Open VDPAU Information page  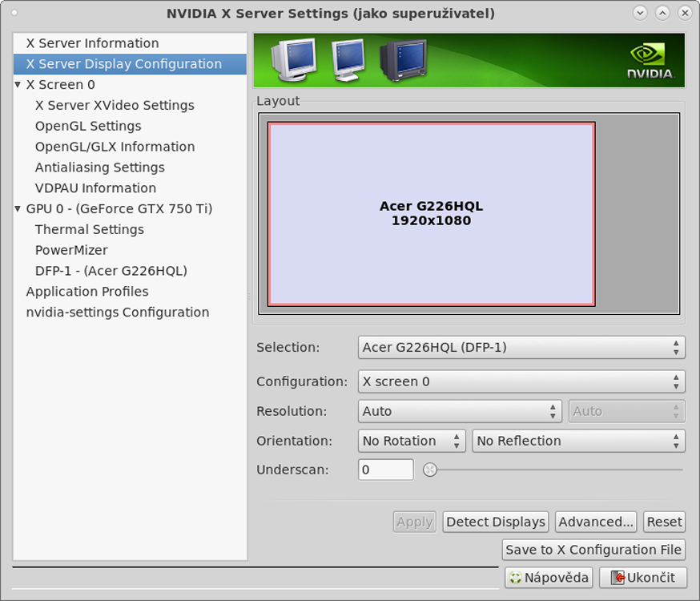click(95, 188)
